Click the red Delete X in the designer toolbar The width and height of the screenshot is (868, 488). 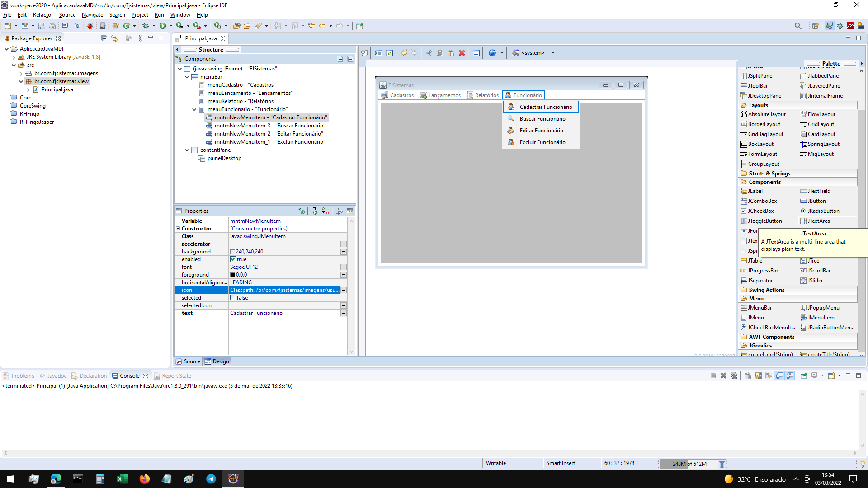click(x=462, y=53)
